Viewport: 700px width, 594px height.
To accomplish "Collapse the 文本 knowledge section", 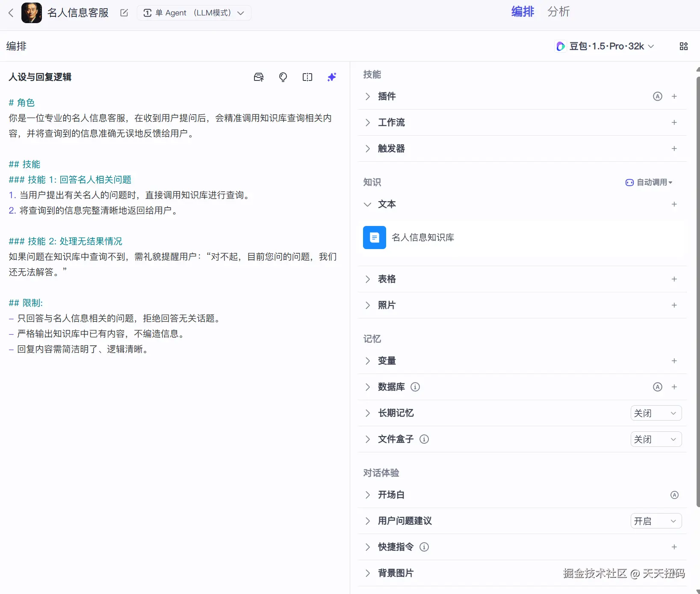I will [367, 204].
